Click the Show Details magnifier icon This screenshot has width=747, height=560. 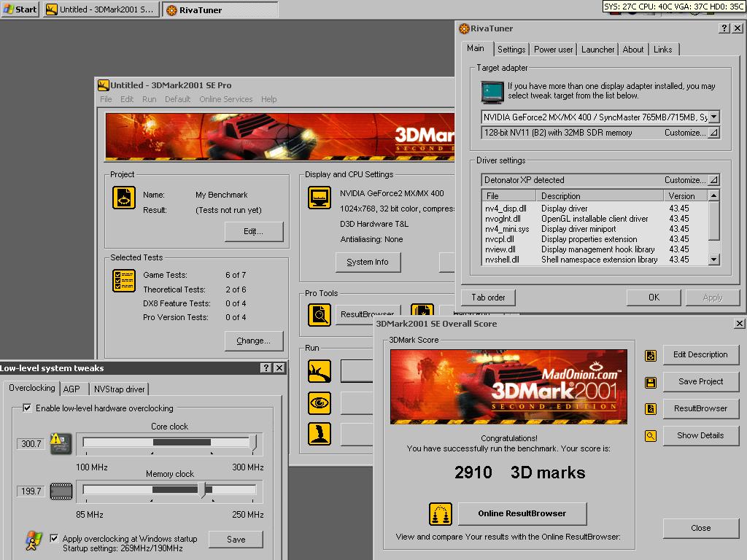tap(651, 436)
